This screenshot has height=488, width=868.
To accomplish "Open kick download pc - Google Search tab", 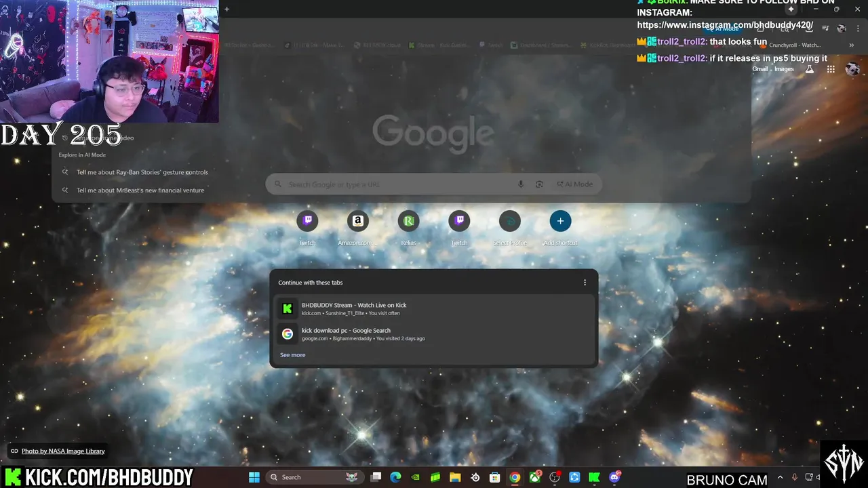I will [x=434, y=334].
